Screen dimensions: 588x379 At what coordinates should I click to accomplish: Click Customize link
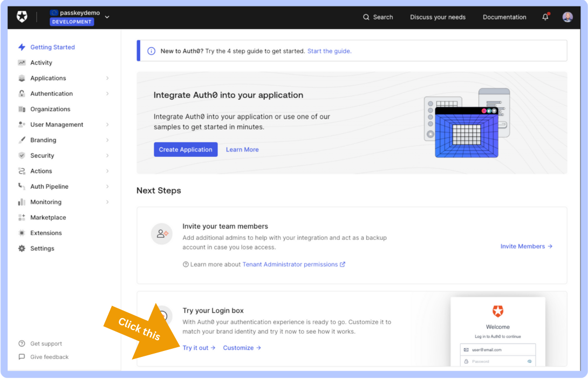tap(242, 348)
